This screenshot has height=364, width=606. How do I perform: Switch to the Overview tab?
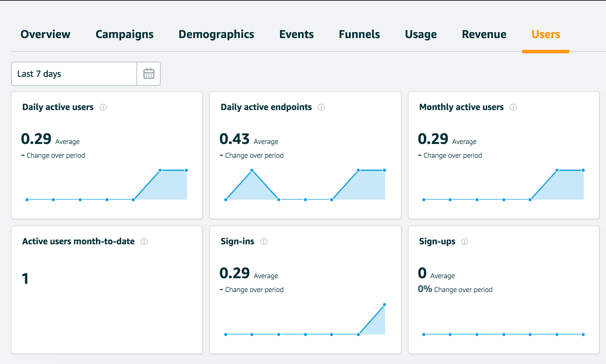[45, 34]
